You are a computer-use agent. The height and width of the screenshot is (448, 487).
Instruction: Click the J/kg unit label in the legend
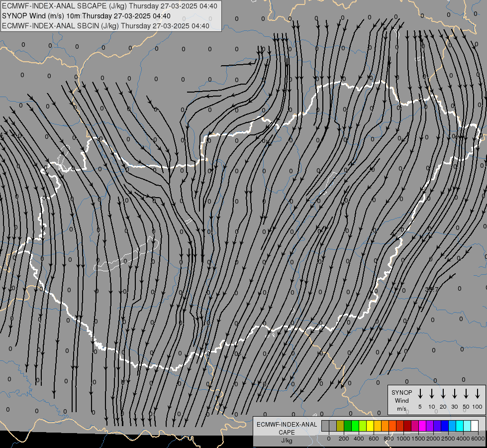pyautogui.click(x=287, y=441)
